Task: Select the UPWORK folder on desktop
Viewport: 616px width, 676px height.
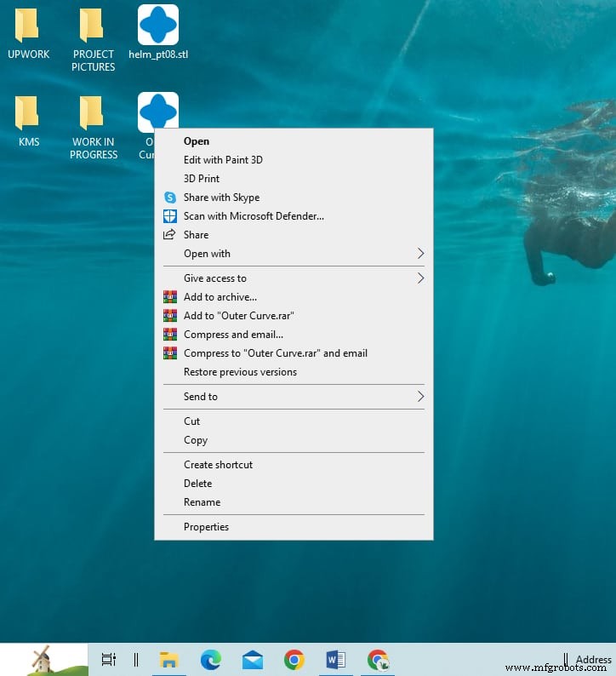Action: 28,33
